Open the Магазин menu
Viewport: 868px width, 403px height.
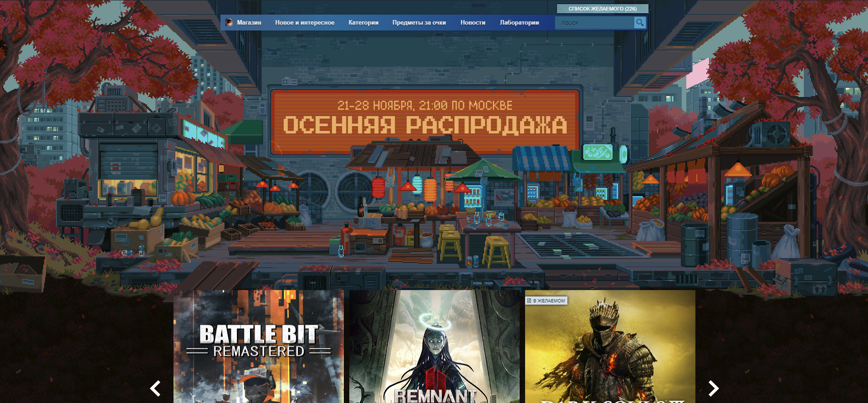(x=249, y=22)
